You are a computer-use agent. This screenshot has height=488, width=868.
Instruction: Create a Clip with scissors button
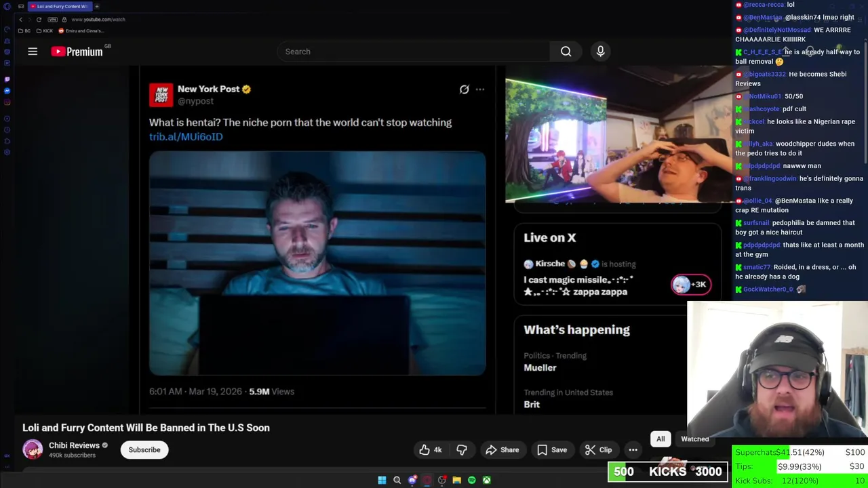599,450
